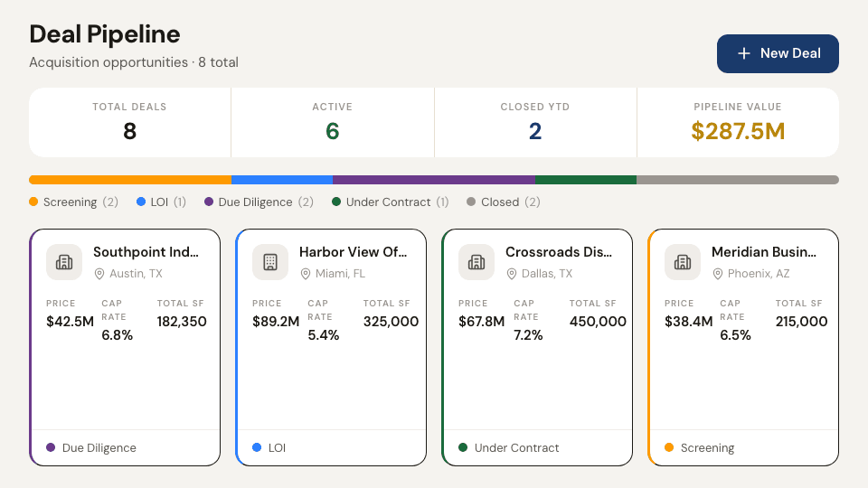This screenshot has height=488, width=868.
Task: Select the Under Contract legend item
Action: tap(391, 202)
